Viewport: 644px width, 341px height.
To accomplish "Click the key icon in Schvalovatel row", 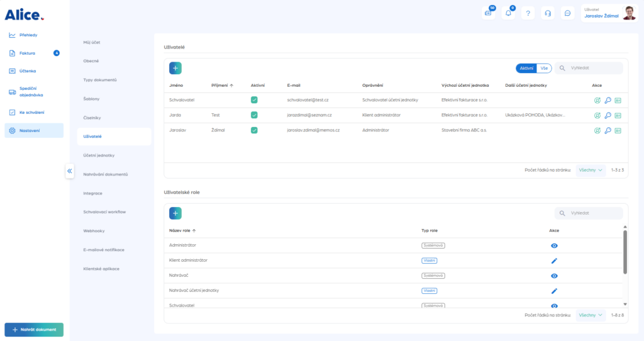I will click(x=608, y=100).
